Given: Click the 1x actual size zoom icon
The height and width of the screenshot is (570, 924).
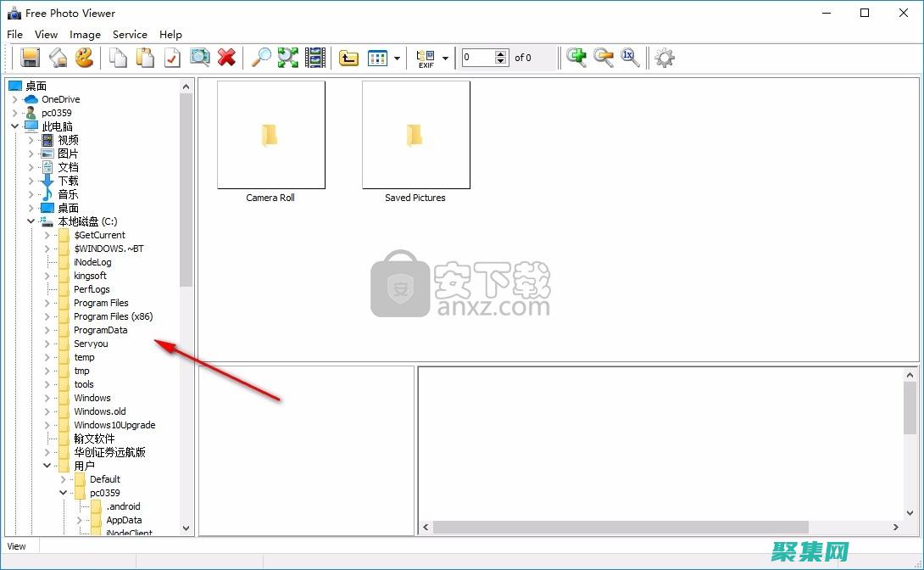Looking at the screenshot, I should pyautogui.click(x=629, y=58).
